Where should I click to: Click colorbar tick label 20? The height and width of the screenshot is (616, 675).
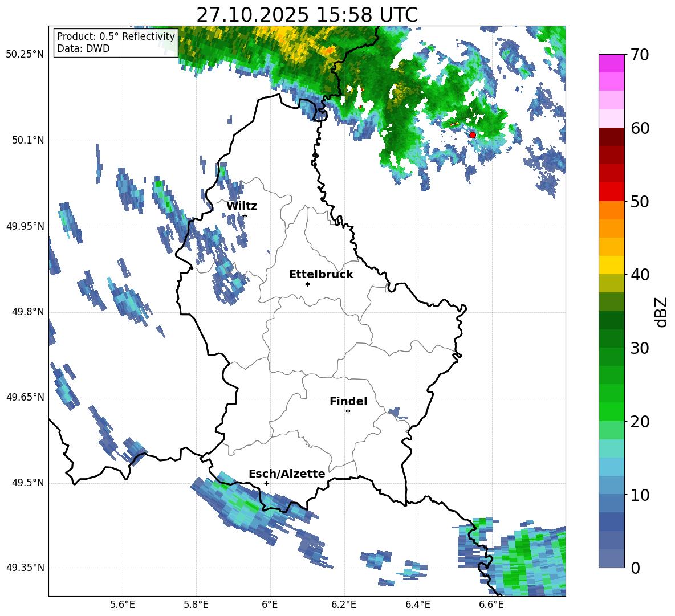640,422
